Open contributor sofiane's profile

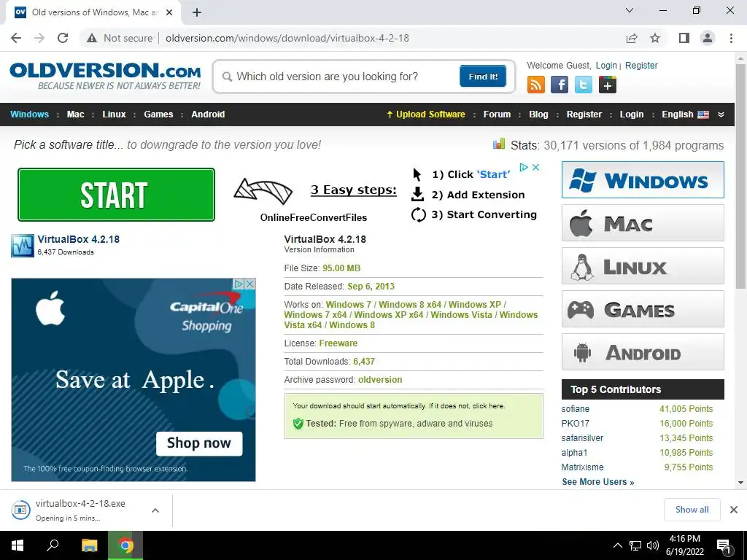pos(575,409)
